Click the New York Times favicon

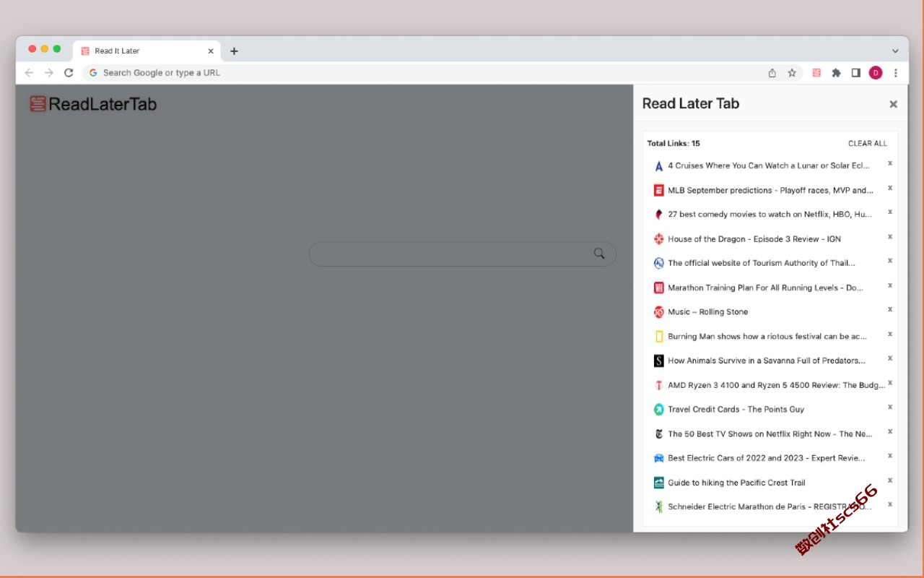[658, 434]
